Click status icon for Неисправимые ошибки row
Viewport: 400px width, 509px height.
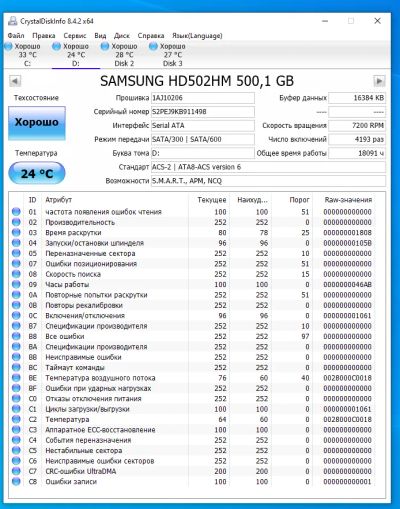pos(16,357)
